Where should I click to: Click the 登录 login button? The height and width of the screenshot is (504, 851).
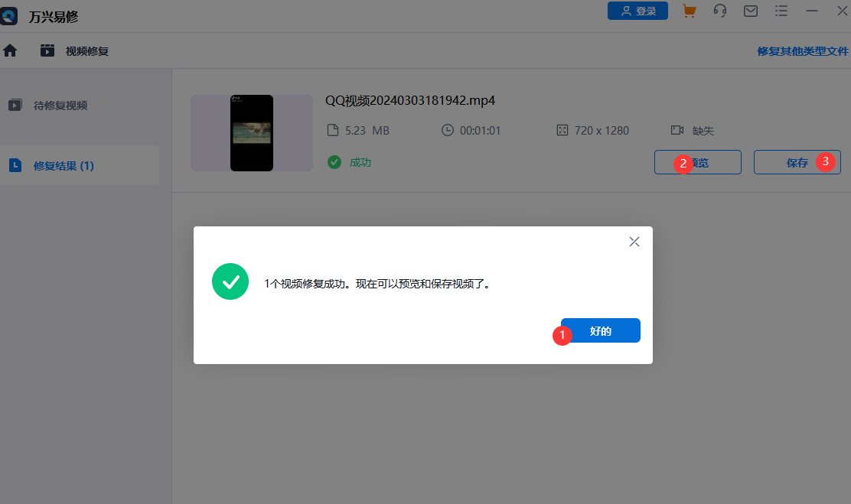[637, 11]
